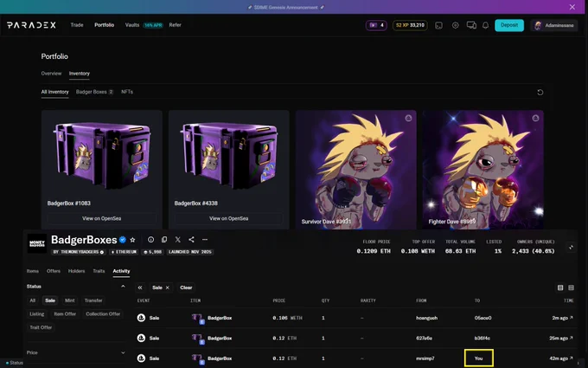
Task: Click the Deposit button
Action: [x=509, y=25]
